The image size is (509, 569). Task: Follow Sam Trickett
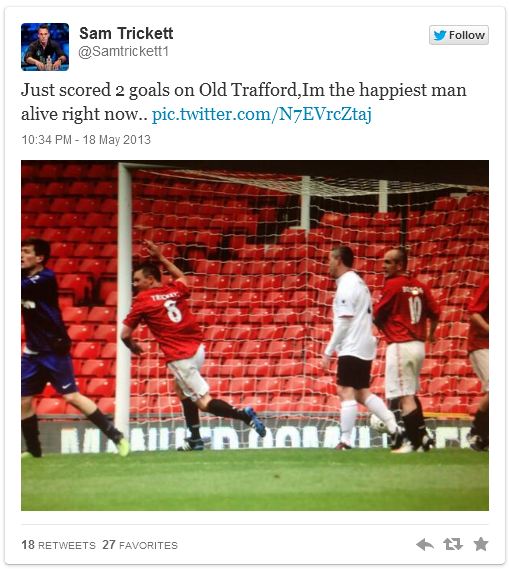459,35
